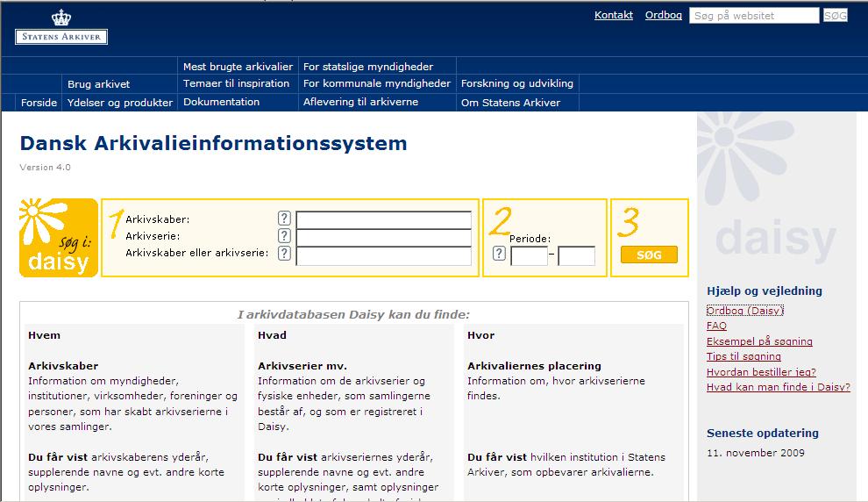
Task: Open help icon for Periode
Action: [499, 254]
